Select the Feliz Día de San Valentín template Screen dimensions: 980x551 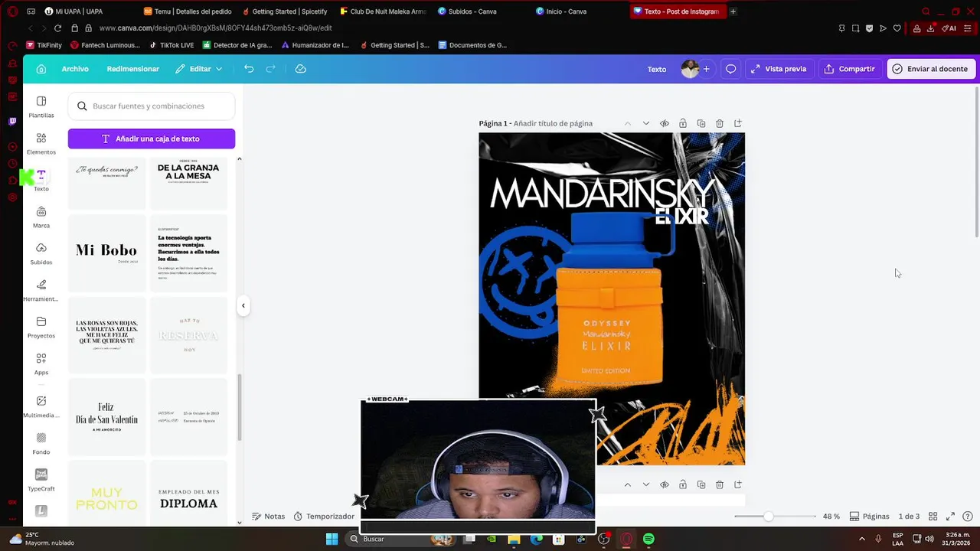click(x=106, y=416)
